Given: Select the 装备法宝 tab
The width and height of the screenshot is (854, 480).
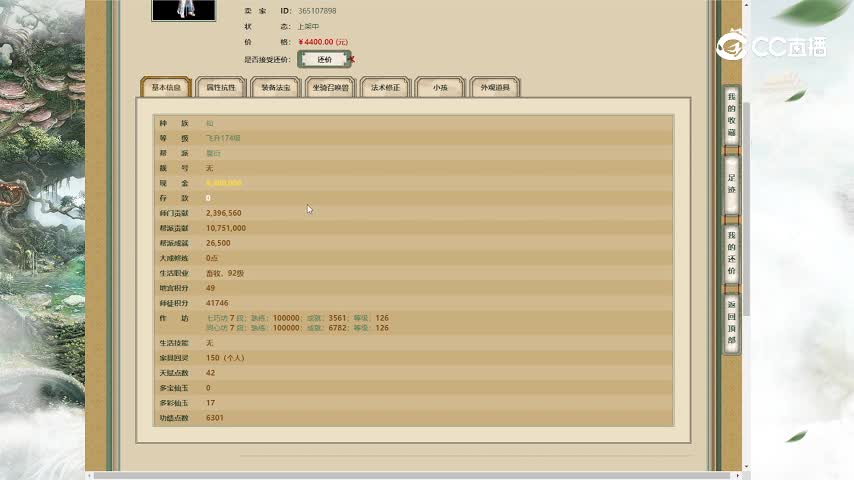Looking at the screenshot, I should coord(275,88).
